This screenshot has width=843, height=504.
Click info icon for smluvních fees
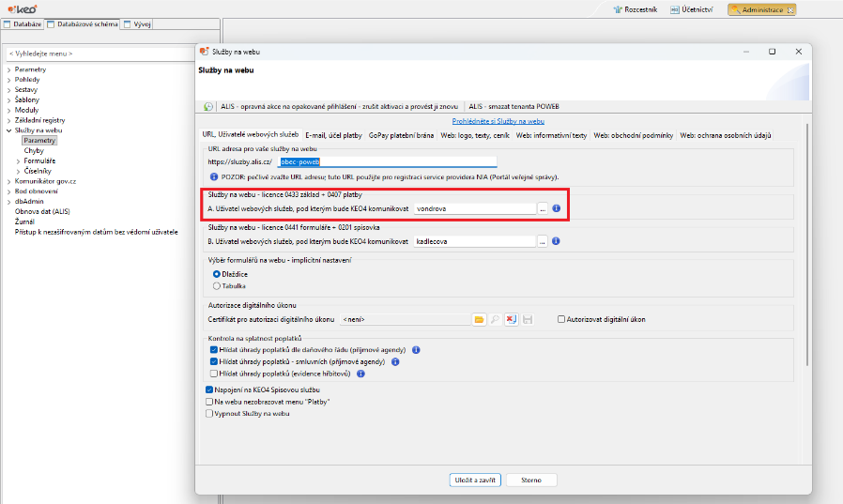(x=395, y=361)
